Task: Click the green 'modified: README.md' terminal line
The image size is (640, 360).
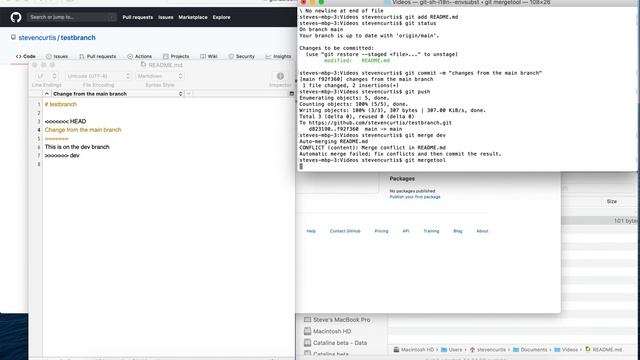Action: 357,60
